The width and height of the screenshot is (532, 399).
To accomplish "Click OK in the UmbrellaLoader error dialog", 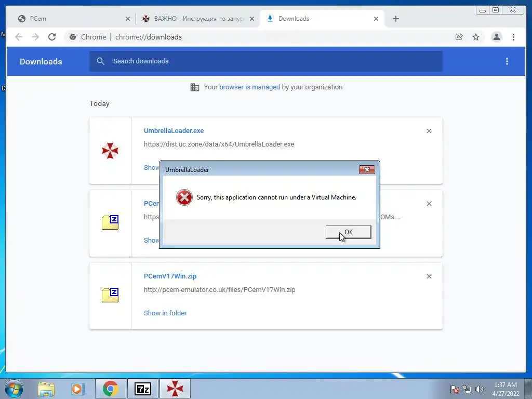I will tap(348, 232).
